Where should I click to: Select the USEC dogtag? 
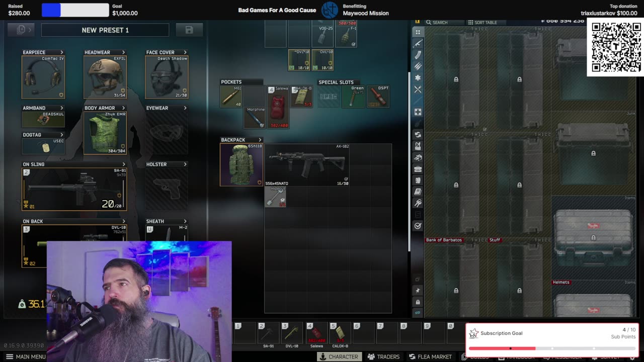click(43, 146)
